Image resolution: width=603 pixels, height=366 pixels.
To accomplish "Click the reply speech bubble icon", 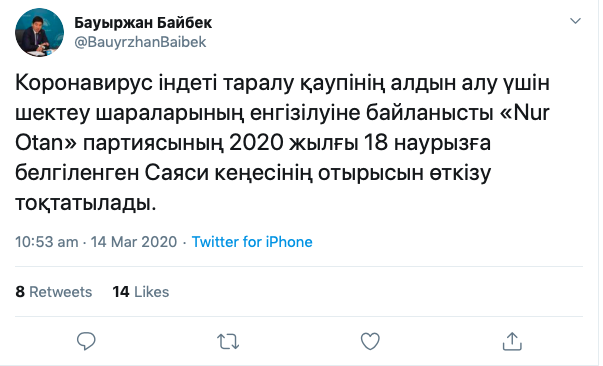I will click(86, 341).
